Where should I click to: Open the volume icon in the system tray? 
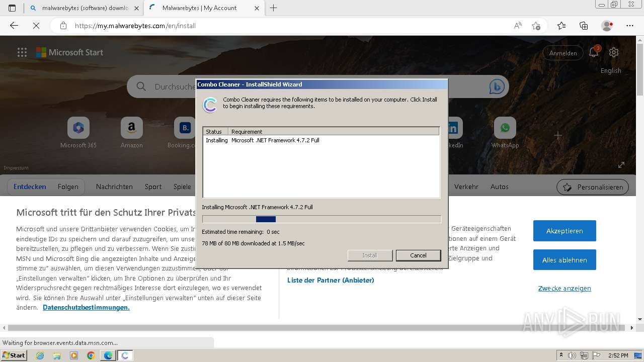(572, 355)
